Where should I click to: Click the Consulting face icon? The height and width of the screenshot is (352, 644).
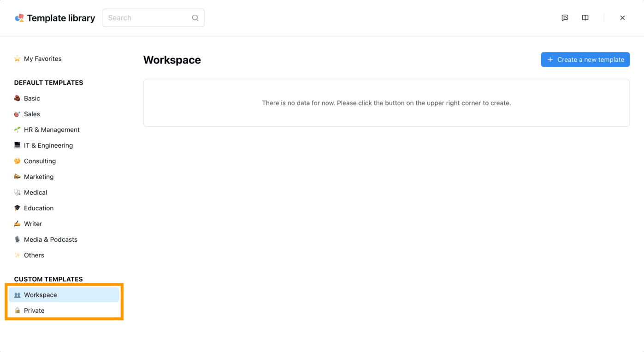coord(17,161)
